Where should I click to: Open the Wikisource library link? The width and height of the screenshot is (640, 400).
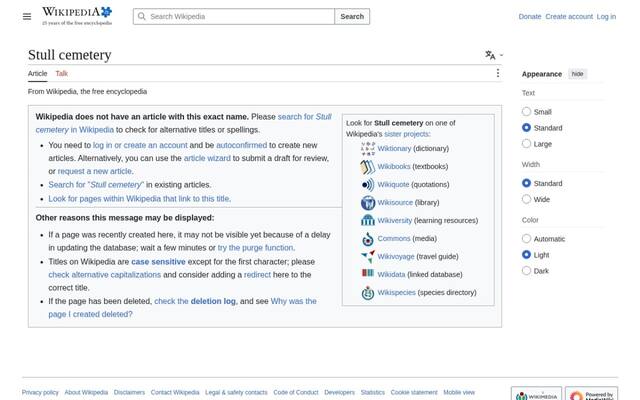pos(395,202)
